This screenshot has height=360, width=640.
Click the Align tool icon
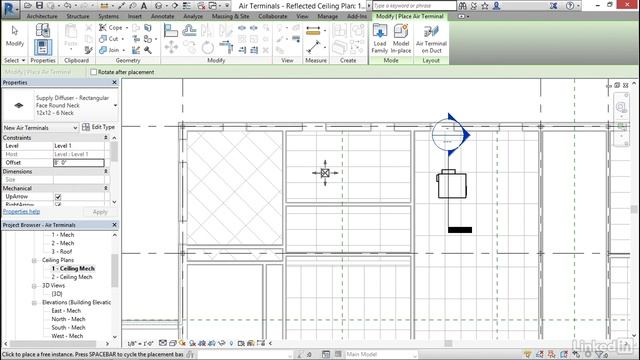[x=171, y=30]
